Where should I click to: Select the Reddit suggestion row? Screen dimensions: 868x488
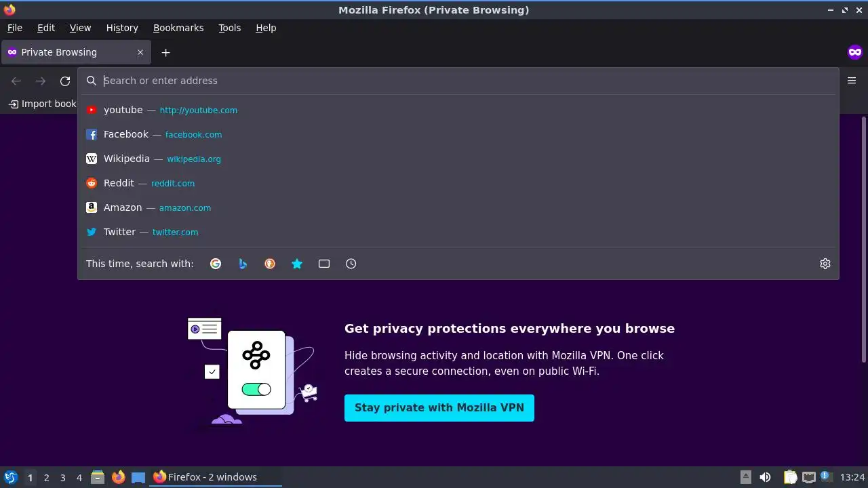point(458,183)
